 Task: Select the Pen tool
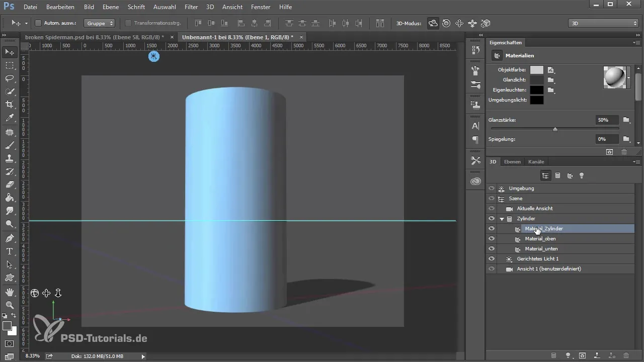click(x=9, y=238)
